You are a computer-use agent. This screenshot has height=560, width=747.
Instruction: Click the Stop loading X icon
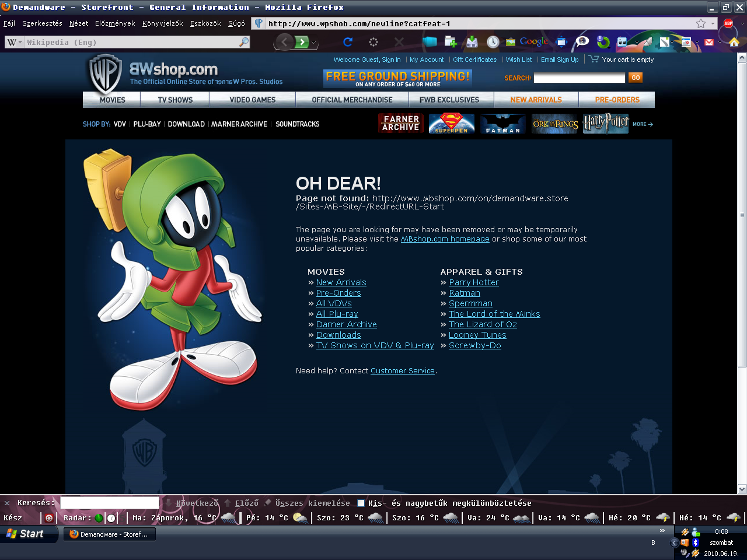399,42
